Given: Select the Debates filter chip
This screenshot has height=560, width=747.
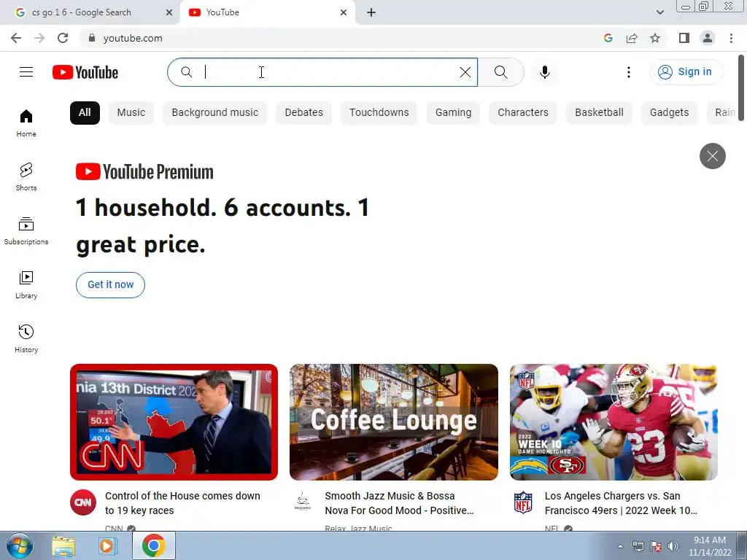Looking at the screenshot, I should pyautogui.click(x=304, y=113).
